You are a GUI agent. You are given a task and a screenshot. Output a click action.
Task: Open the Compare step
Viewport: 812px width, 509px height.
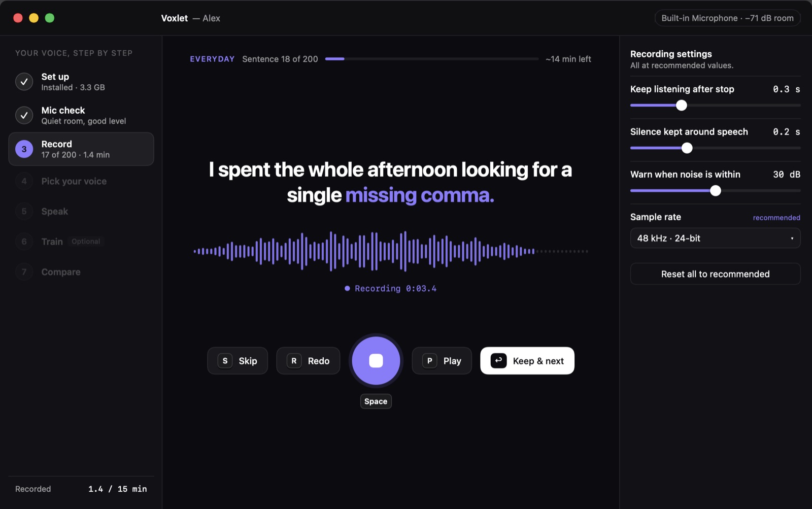coord(81,272)
